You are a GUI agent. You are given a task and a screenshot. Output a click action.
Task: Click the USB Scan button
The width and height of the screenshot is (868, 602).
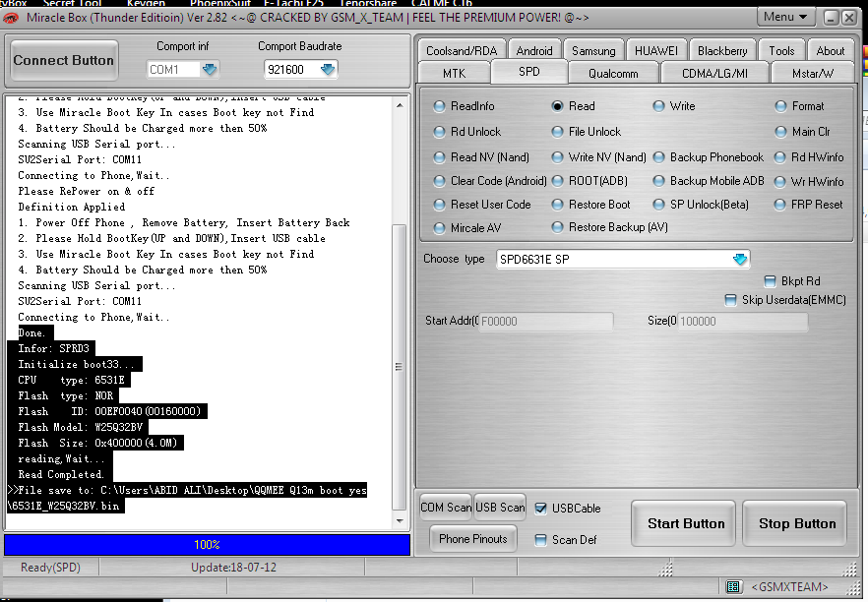[500, 508]
